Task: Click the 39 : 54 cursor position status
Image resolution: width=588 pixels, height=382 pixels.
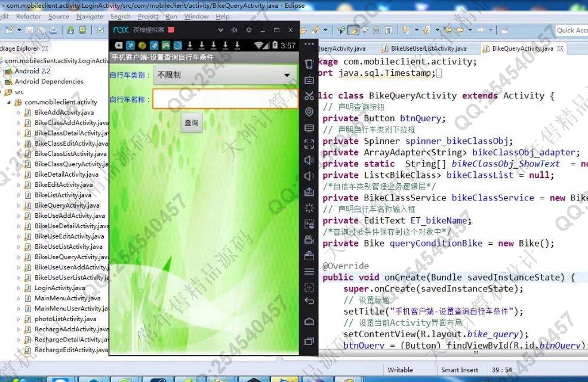Action: coord(502,370)
